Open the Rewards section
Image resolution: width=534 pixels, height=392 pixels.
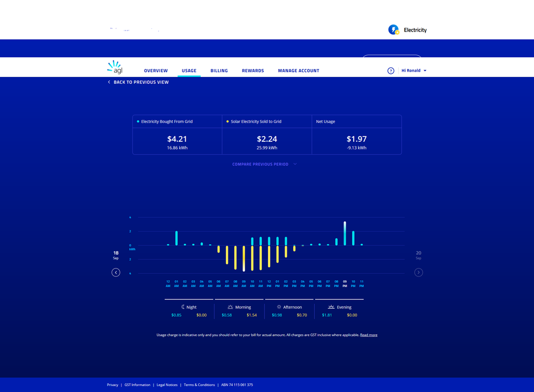(x=253, y=70)
